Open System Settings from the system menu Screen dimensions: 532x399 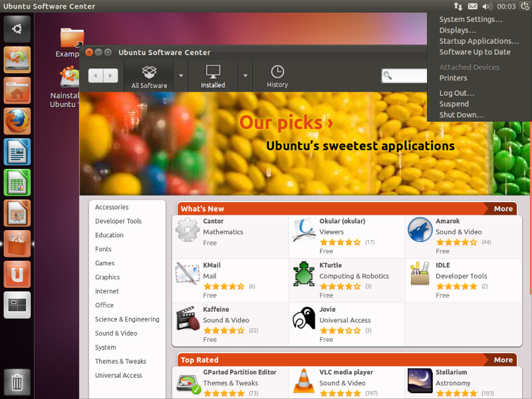471,19
